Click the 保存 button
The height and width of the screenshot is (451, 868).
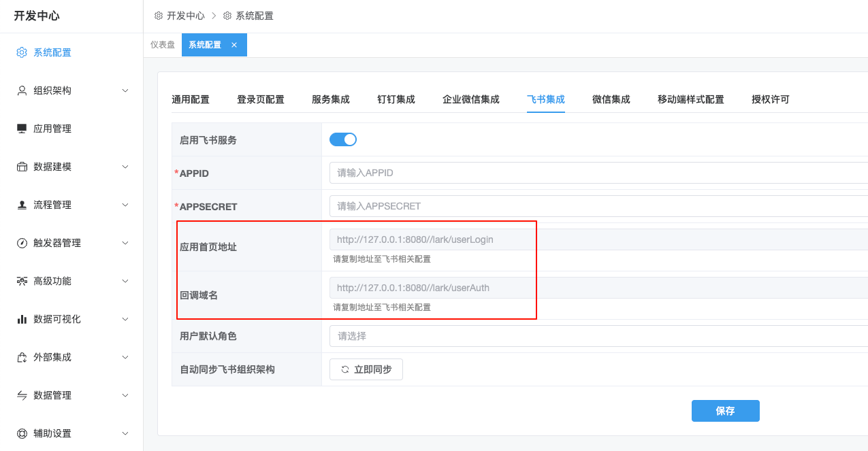[725, 411]
